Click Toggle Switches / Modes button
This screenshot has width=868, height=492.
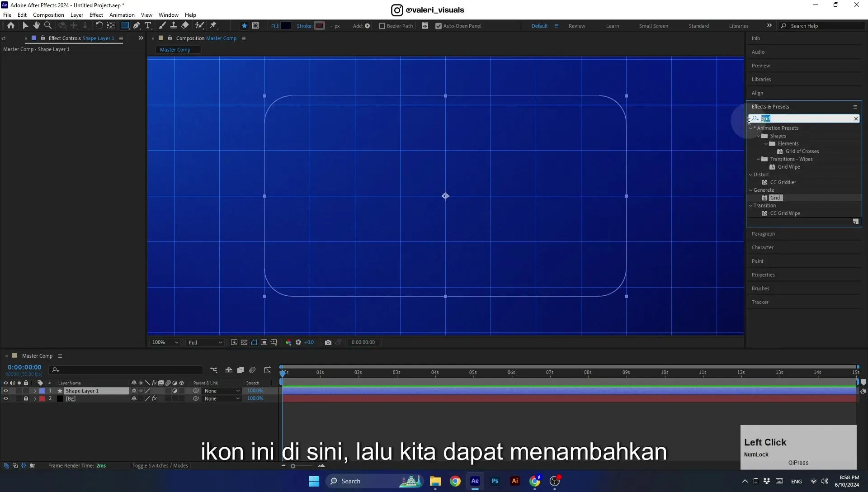coord(160,465)
